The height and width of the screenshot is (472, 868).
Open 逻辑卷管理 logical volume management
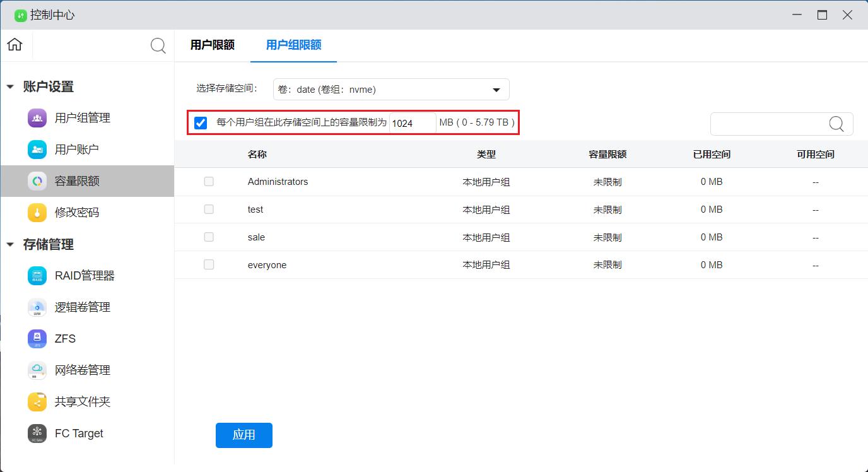click(81, 307)
